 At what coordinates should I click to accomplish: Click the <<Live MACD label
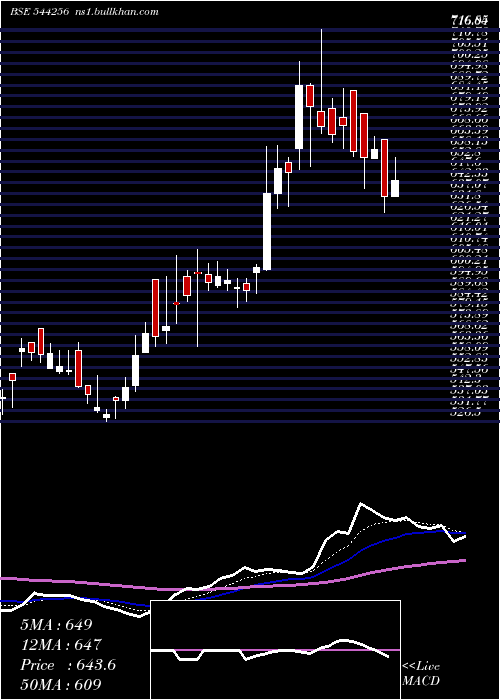[x=421, y=674]
